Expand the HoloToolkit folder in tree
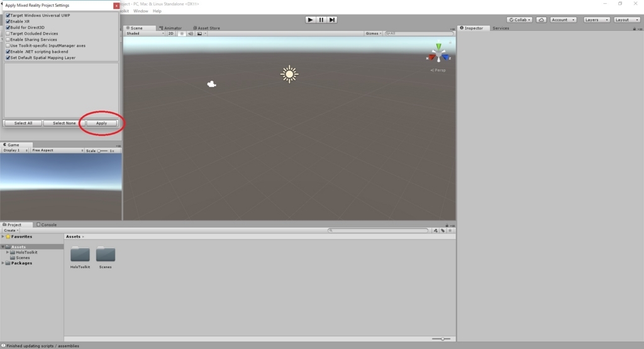644x349 pixels. coord(8,253)
